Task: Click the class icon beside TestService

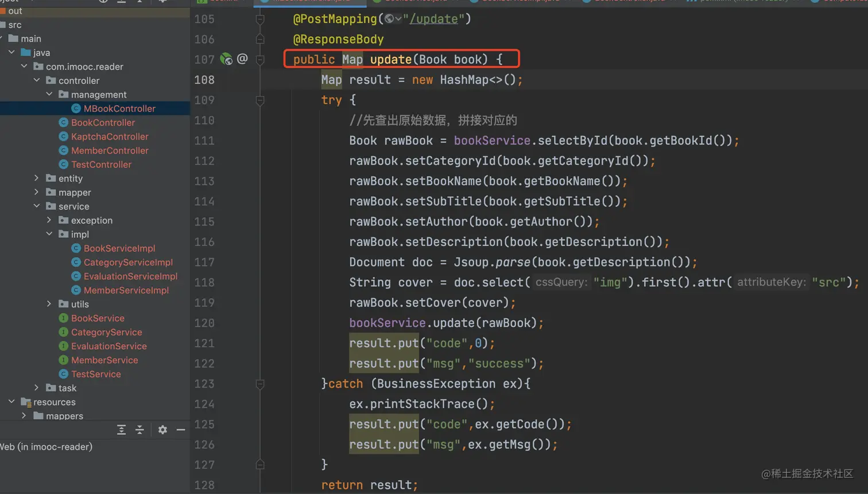Action: pos(64,374)
